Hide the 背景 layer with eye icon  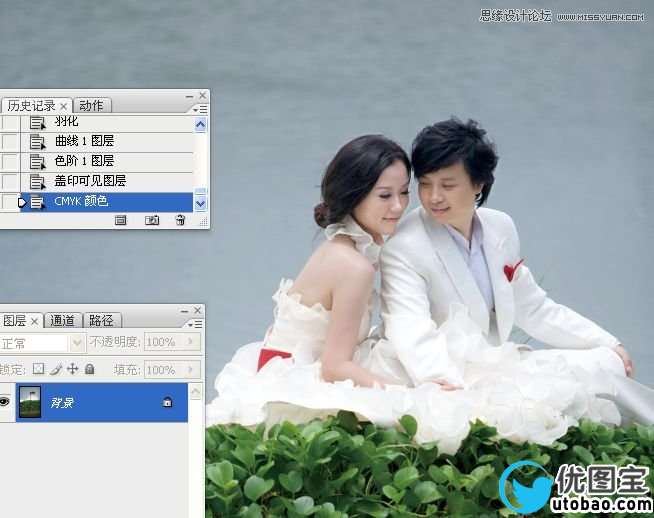[x=5, y=402]
